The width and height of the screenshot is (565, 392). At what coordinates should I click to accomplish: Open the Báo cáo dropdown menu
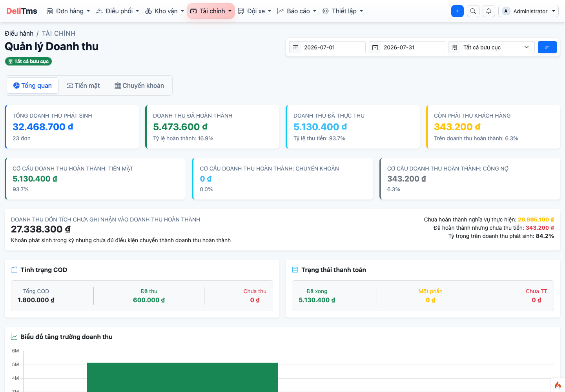(x=297, y=11)
